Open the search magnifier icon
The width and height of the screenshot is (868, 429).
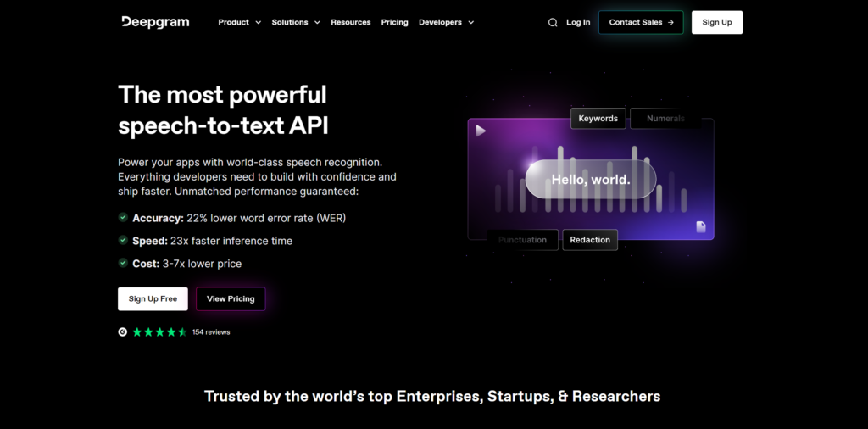(x=553, y=22)
